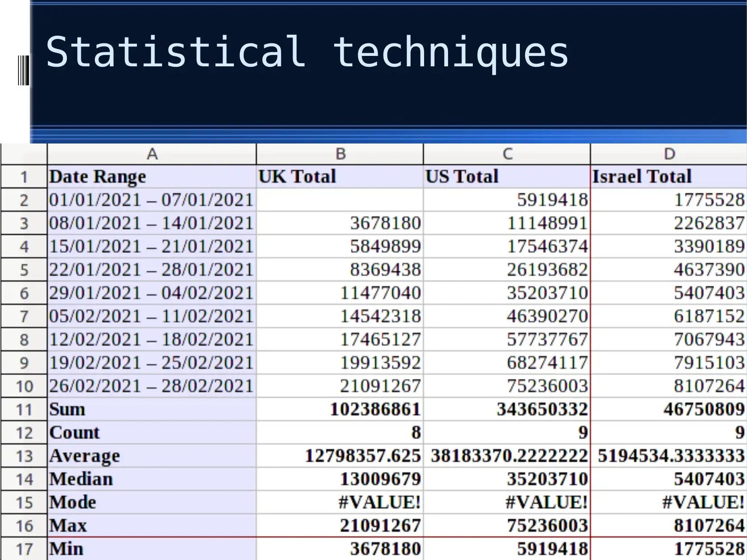Select UK value 14542318

[340, 316]
